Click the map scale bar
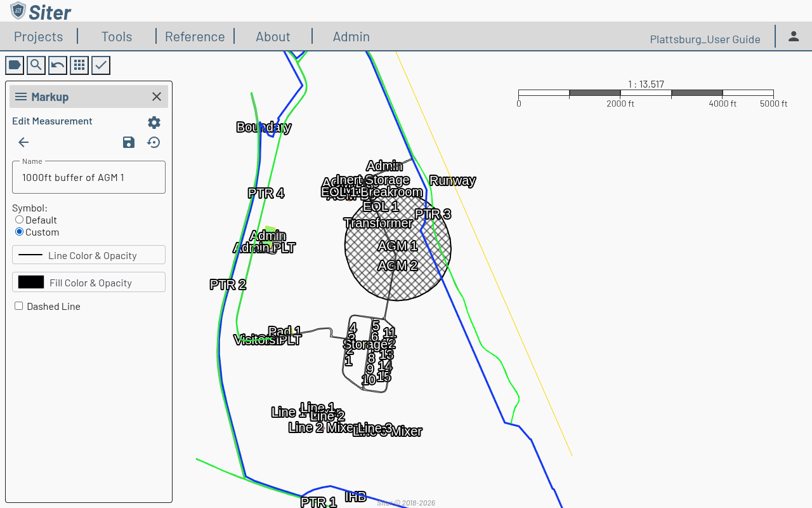The width and height of the screenshot is (812, 508). [646, 93]
